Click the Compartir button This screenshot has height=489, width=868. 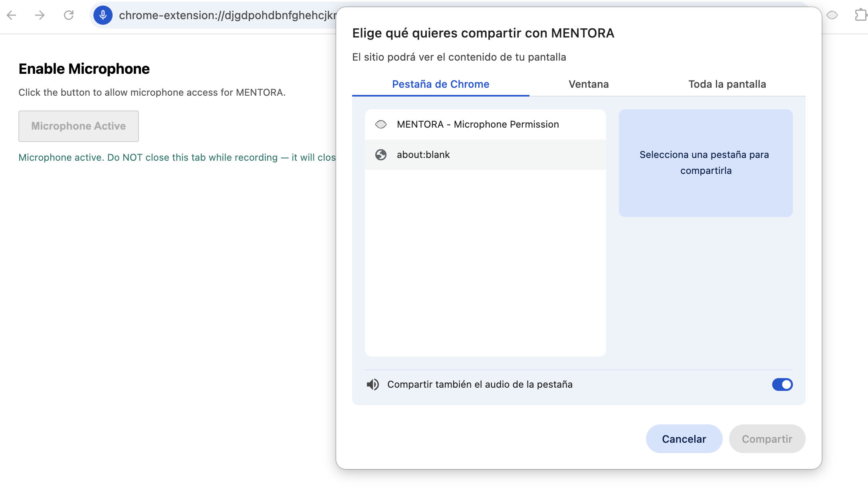pos(767,439)
